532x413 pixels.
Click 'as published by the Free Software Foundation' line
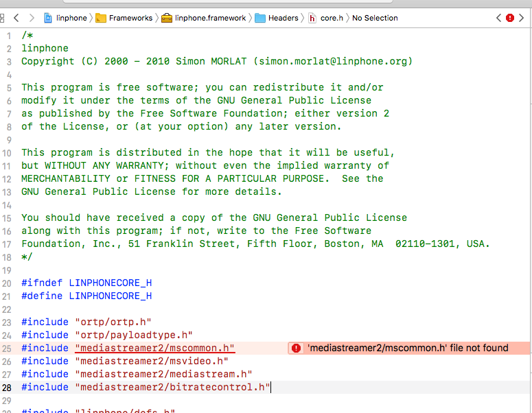[205, 114]
